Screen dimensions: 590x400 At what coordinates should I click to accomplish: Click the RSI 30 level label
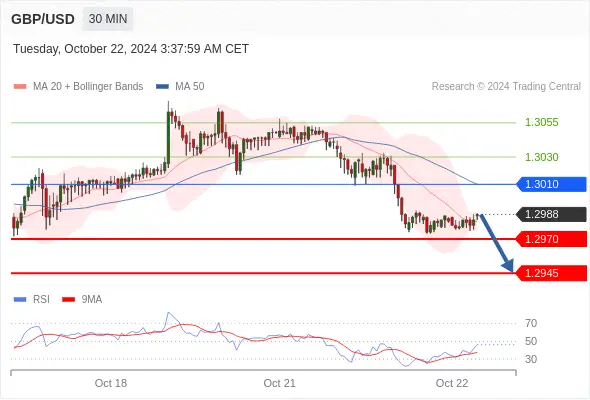click(x=531, y=359)
